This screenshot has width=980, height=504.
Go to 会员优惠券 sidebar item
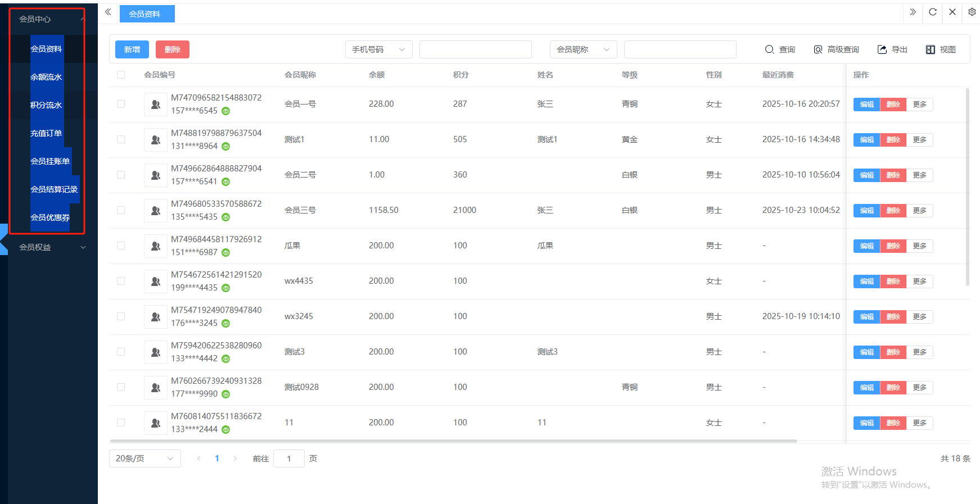point(50,217)
